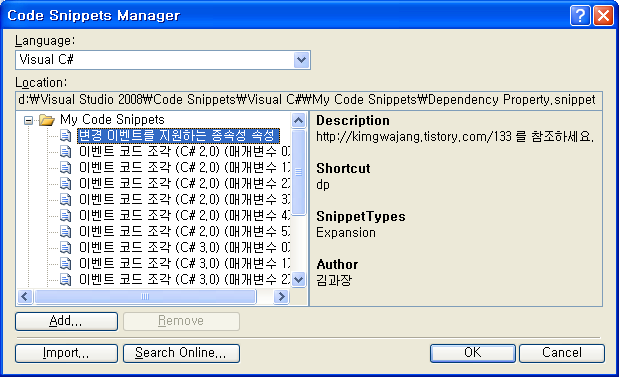Click the Author heading
The width and height of the screenshot is (619, 377).
pos(337,264)
